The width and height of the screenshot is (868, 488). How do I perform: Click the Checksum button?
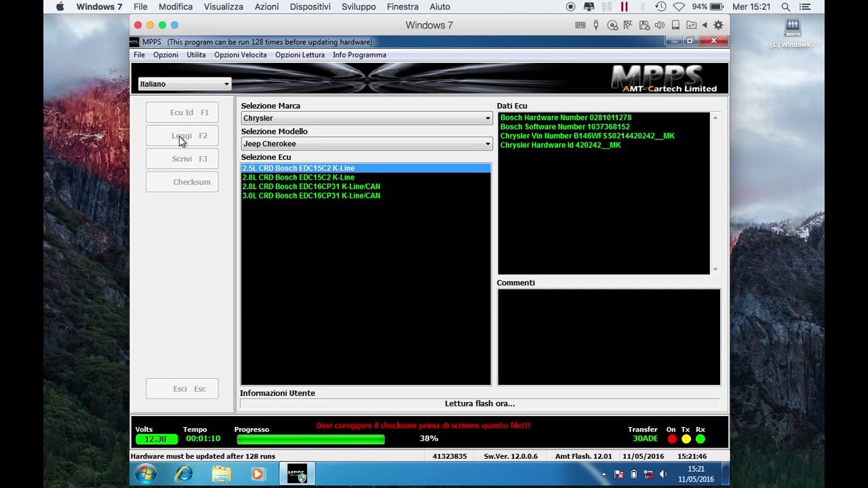coord(182,182)
